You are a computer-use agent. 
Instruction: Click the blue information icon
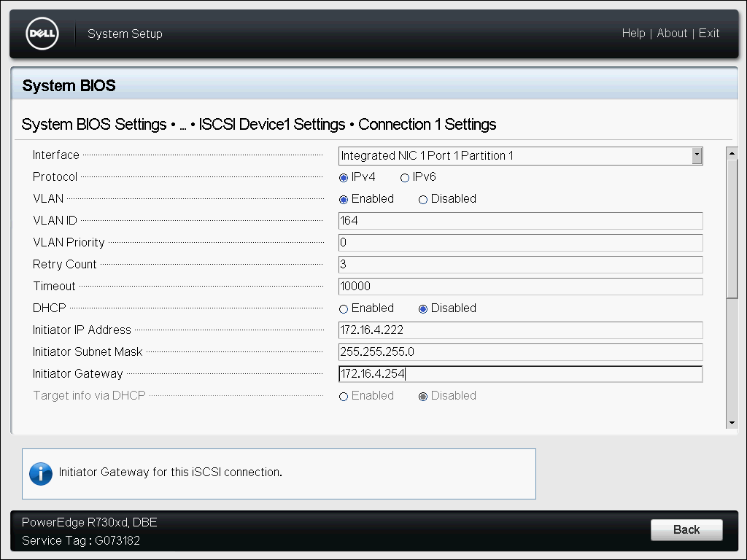pos(41,473)
